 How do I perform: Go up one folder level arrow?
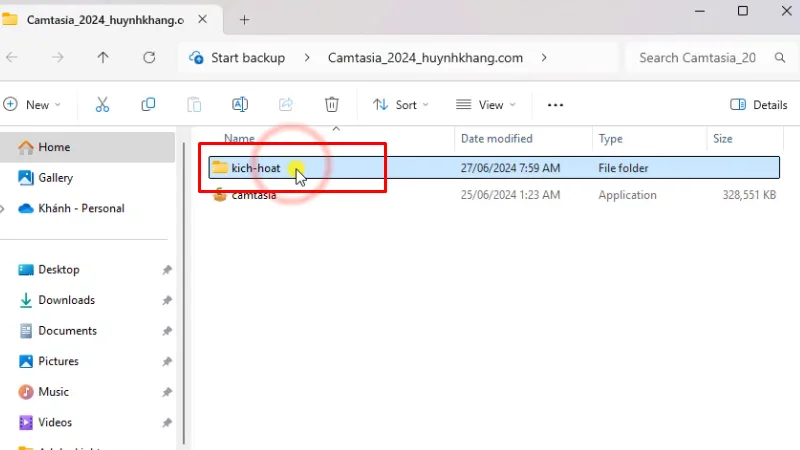pos(103,58)
